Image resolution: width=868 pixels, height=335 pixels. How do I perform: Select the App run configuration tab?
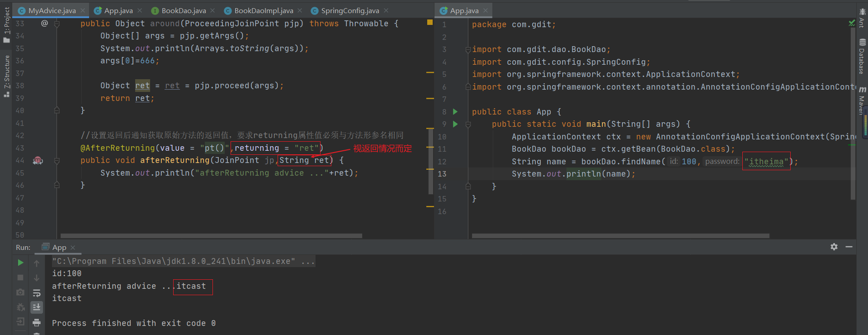[59, 248]
